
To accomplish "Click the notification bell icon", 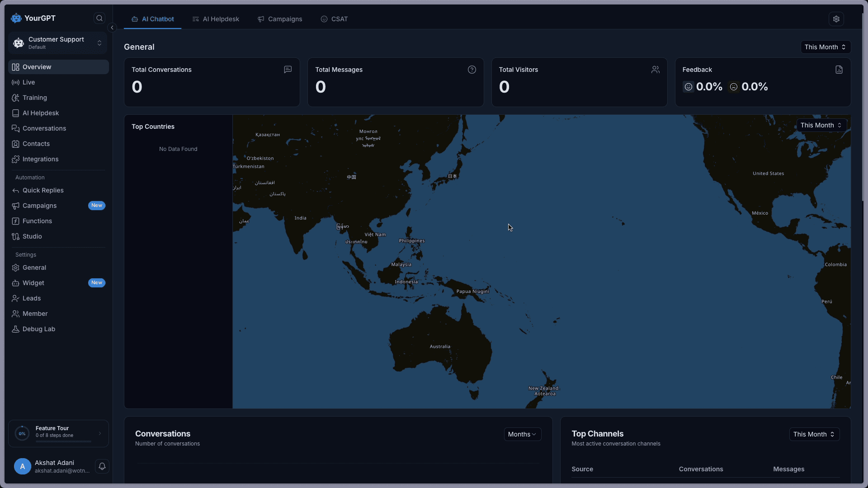I will click(102, 466).
